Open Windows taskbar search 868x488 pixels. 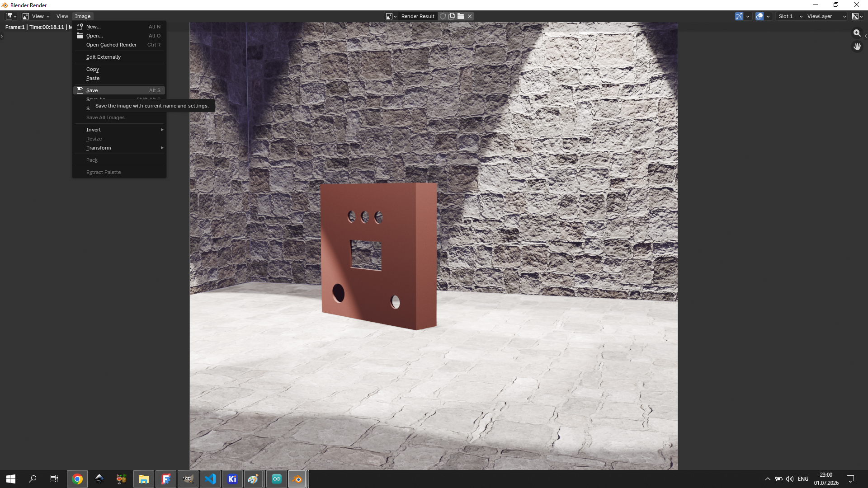pos(33,479)
